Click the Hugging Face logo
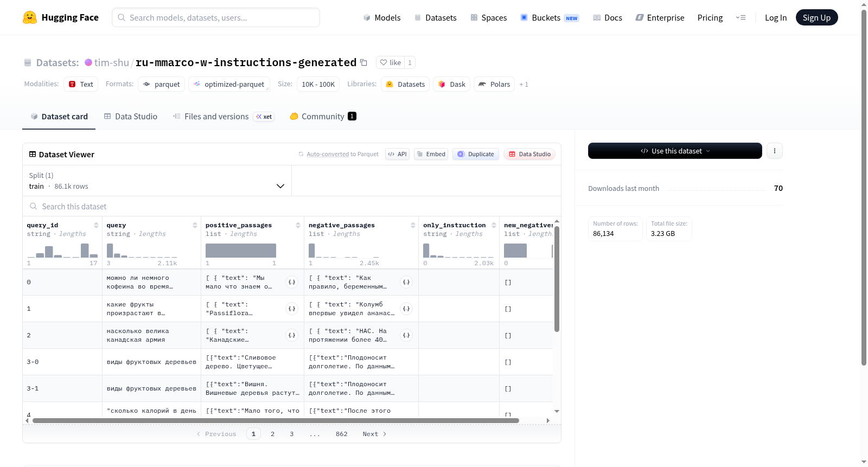868x467 pixels. coord(60,17)
